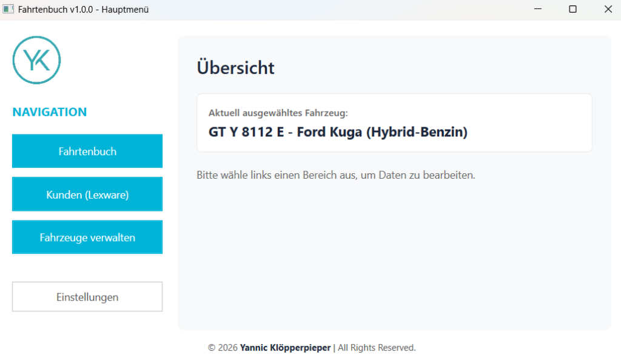This screenshot has width=621, height=364.
Task: Click the Übersicht heading
Action: (x=235, y=68)
